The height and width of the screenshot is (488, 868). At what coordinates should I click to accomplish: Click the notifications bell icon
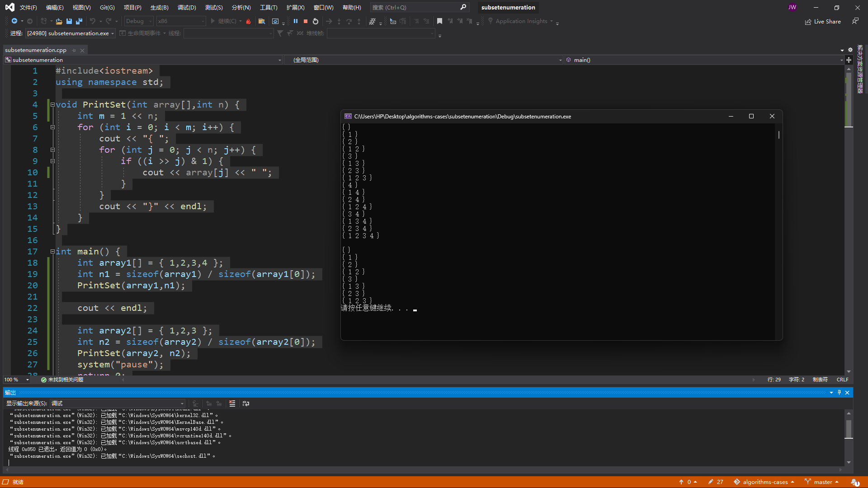click(854, 482)
